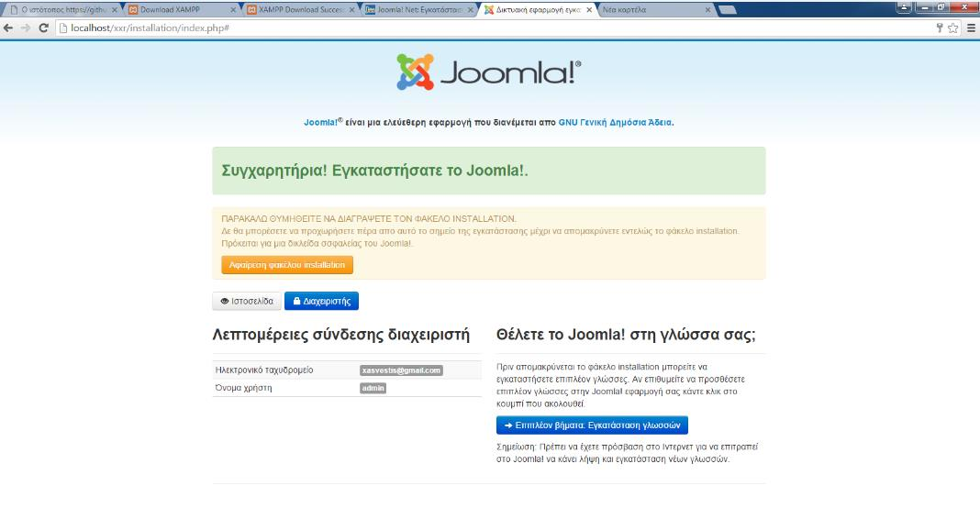Viewport: 980px width, 519px height.
Task: Go back with the browser back arrow
Action: pos(8,28)
